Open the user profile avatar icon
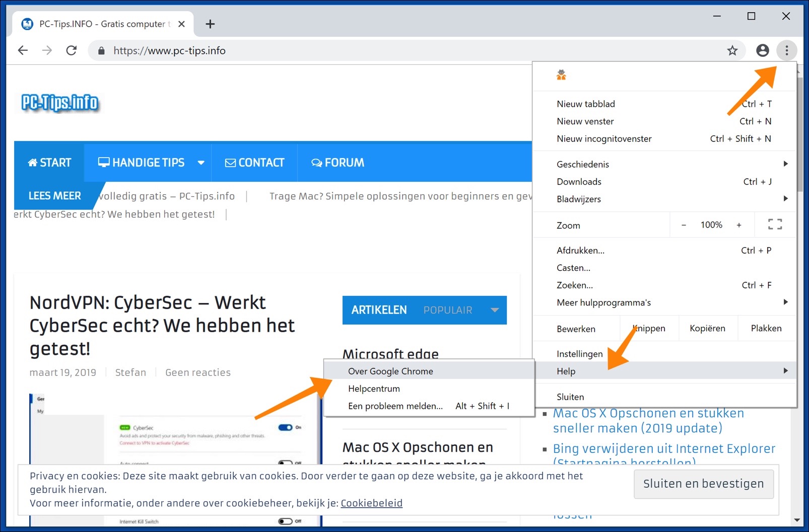Screen dimensions: 809x532 point(763,50)
